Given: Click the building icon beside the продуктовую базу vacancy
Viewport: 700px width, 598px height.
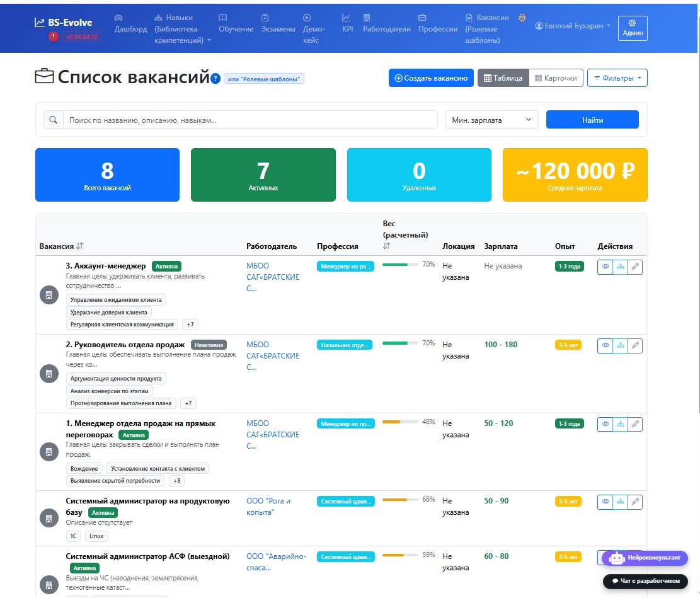Looking at the screenshot, I should pyautogui.click(x=49, y=518).
